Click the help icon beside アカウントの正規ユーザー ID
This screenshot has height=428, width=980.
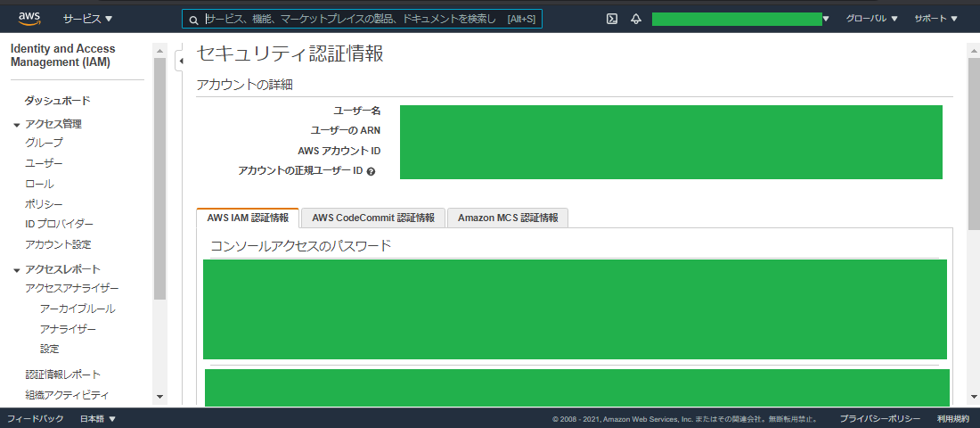[x=371, y=171]
